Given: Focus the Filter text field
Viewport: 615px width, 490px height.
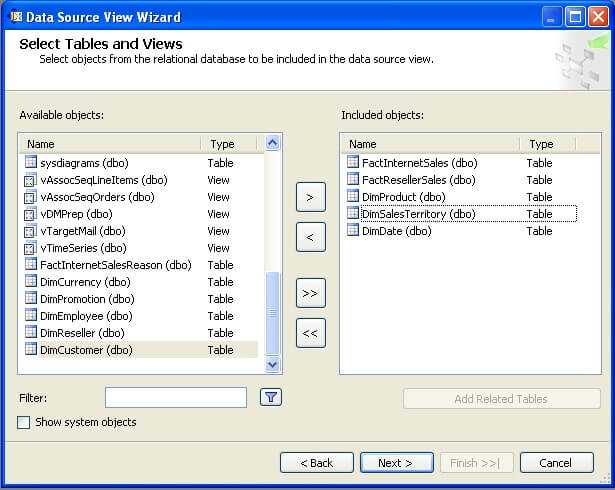Looking at the screenshot, I should [175, 398].
